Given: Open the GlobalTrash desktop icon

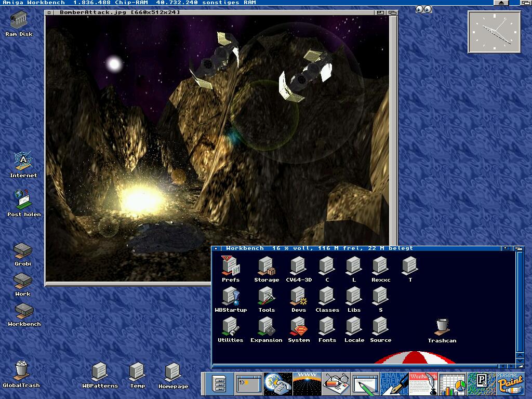Looking at the screenshot, I should (x=21, y=370).
